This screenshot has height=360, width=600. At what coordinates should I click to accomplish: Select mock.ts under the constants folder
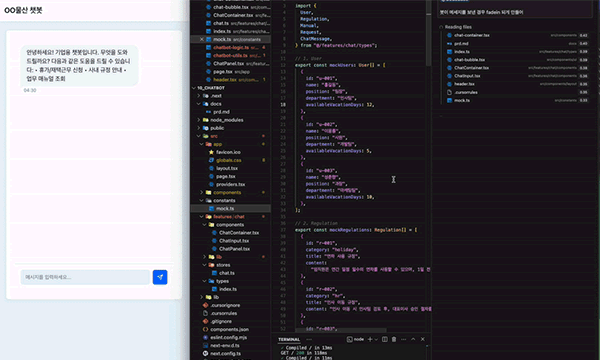click(225, 209)
